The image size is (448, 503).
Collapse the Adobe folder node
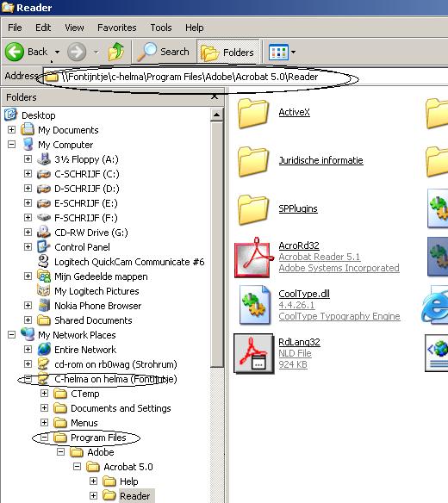[x=60, y=451]
